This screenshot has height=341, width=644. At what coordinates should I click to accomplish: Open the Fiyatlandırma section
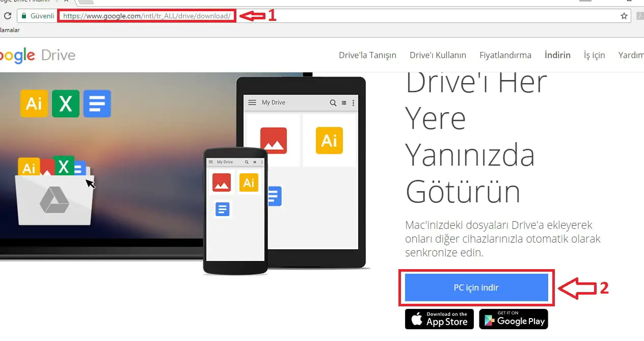pos(505,55)
